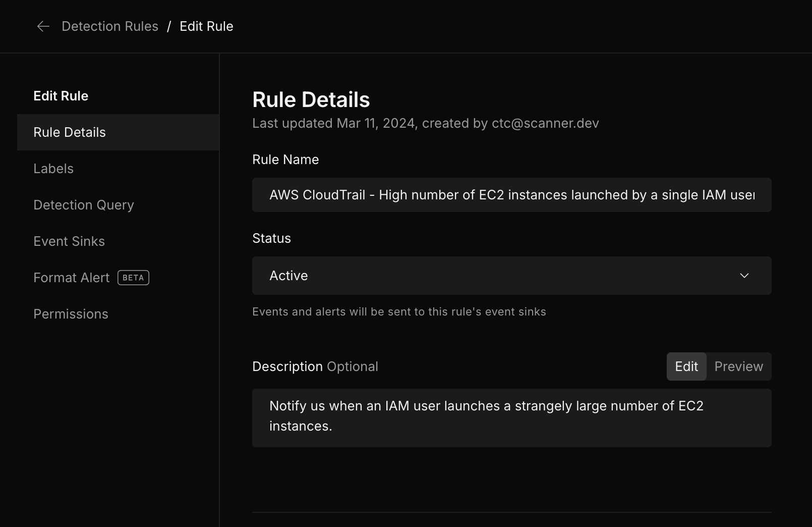812x527 pixels.
Task: Open the Permissions section
Action: pyautogui.click(x=71, y=314)
